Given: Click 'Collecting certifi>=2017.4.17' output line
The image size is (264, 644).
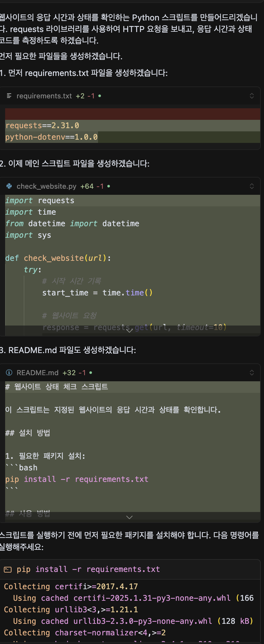Looking at the screenshot, I should (71, 587).
